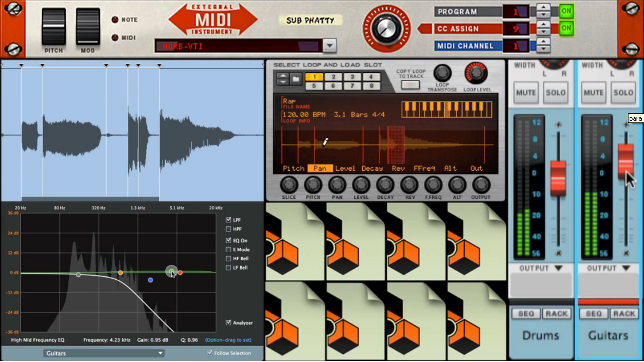Enable the HPF checkbox

pyautogui.click(x=228, y=229)
